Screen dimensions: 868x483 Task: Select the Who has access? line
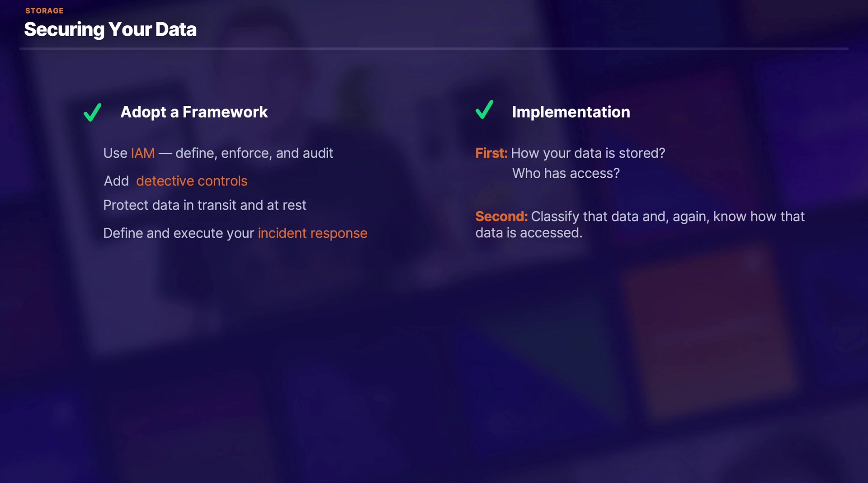coord(566,173)
